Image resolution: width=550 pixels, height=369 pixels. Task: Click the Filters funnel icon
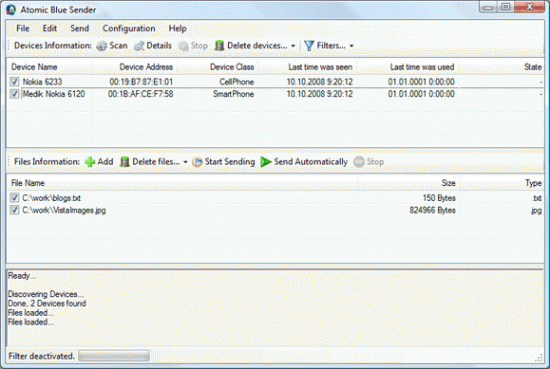click(309, 46)
